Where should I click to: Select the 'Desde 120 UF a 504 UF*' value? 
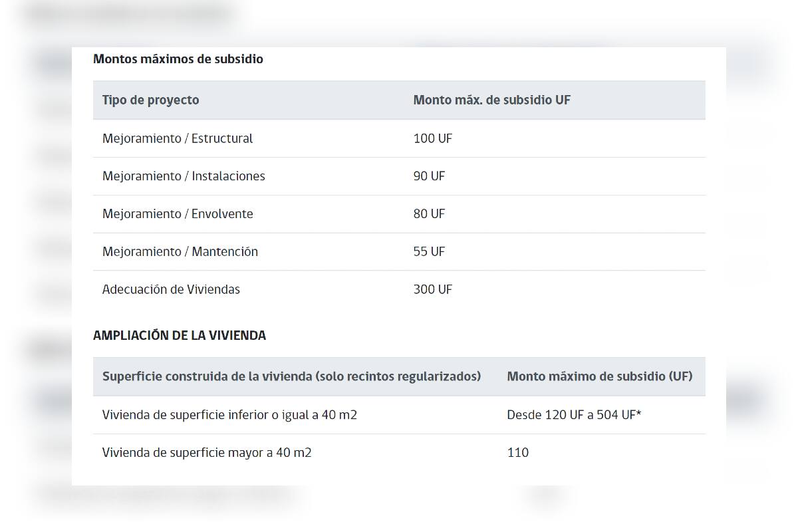(x=574, y=415)
